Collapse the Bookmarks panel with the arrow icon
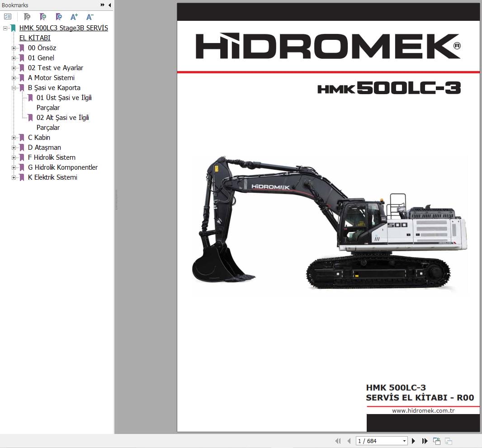The image size is (482, 448). tap(109, 5)
